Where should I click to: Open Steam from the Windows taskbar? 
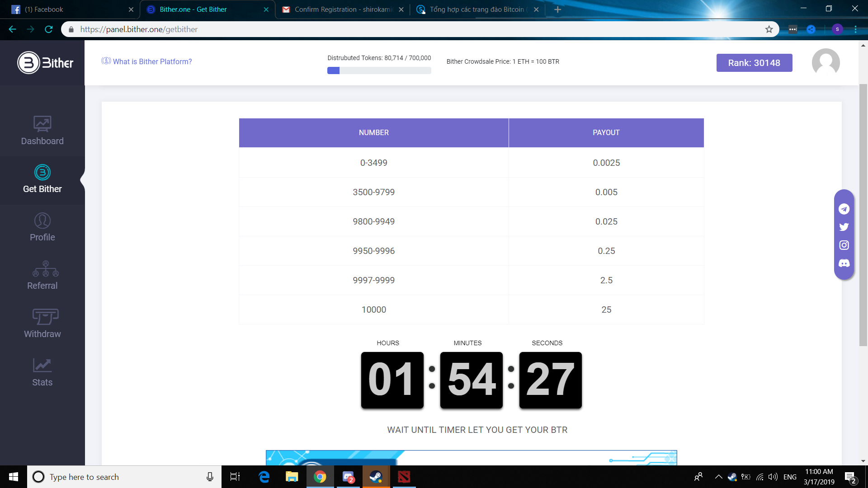tap(376, 477)
